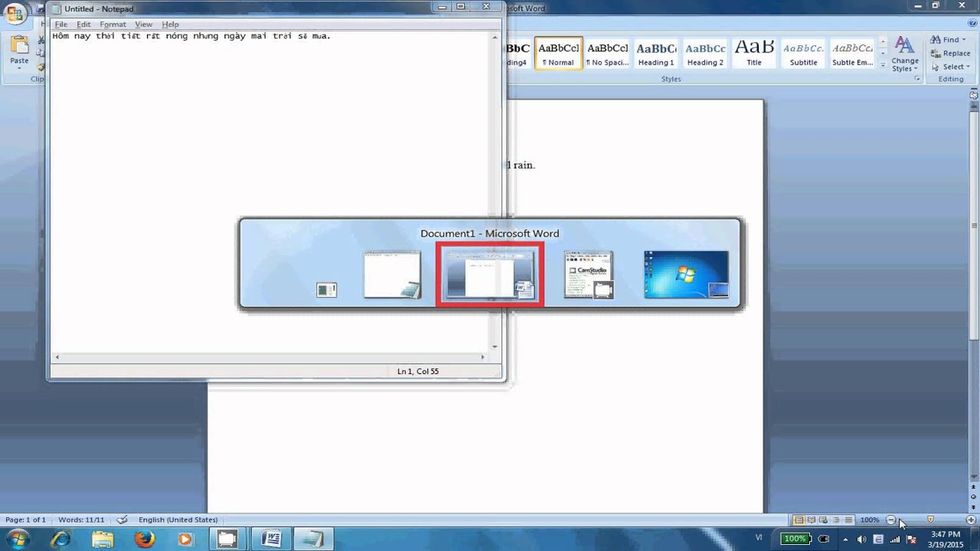Open the Help menu in Notepad
Screen dimensions: 980x551
pos(170,24)
